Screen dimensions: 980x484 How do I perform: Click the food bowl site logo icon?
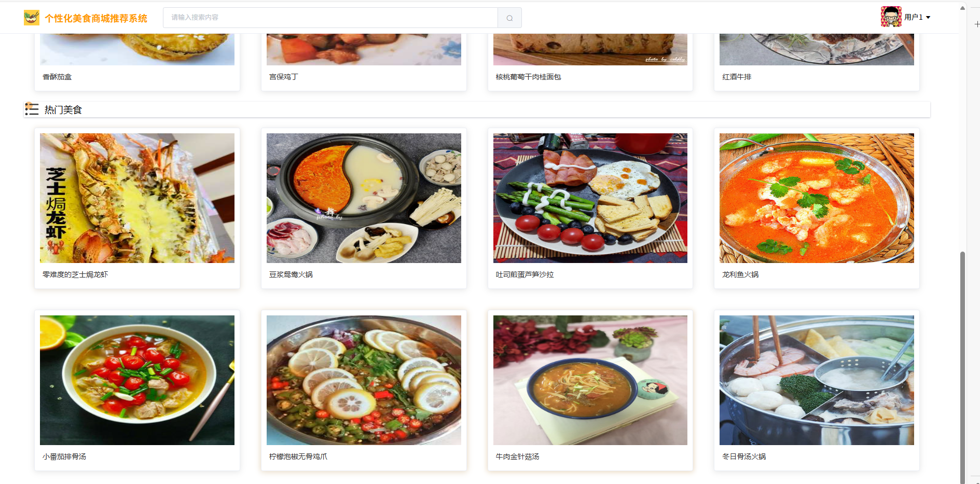point(32,18)
